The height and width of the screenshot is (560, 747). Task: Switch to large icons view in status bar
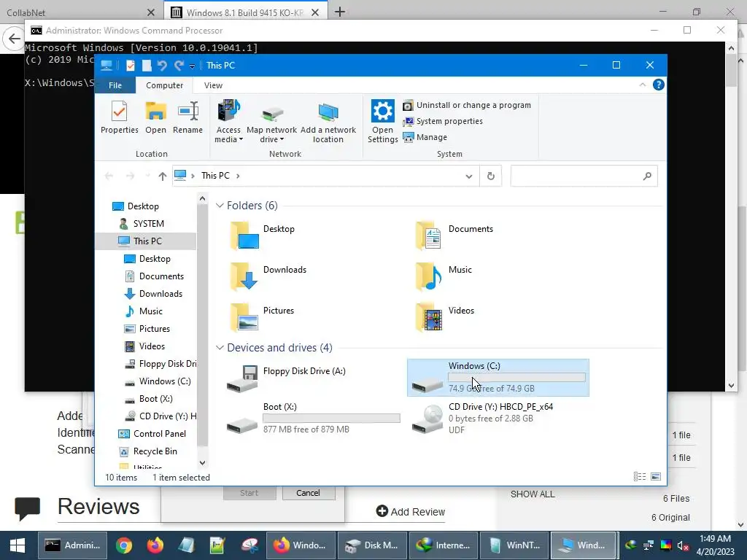click(x=656, y=477)
